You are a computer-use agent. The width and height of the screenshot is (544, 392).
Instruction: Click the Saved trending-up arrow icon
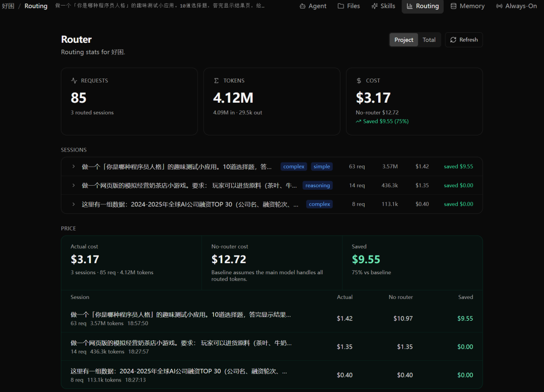(x=359, y=121)
